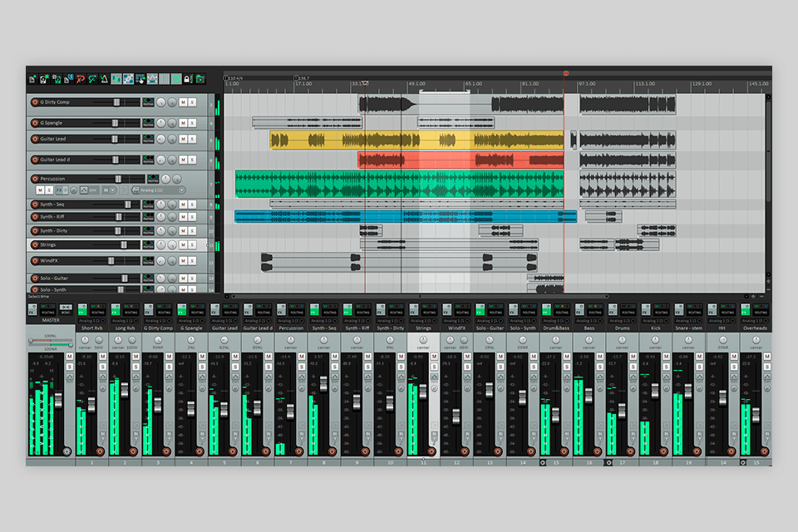Click Kick mixer strip envelope icon

coord(666,377)
